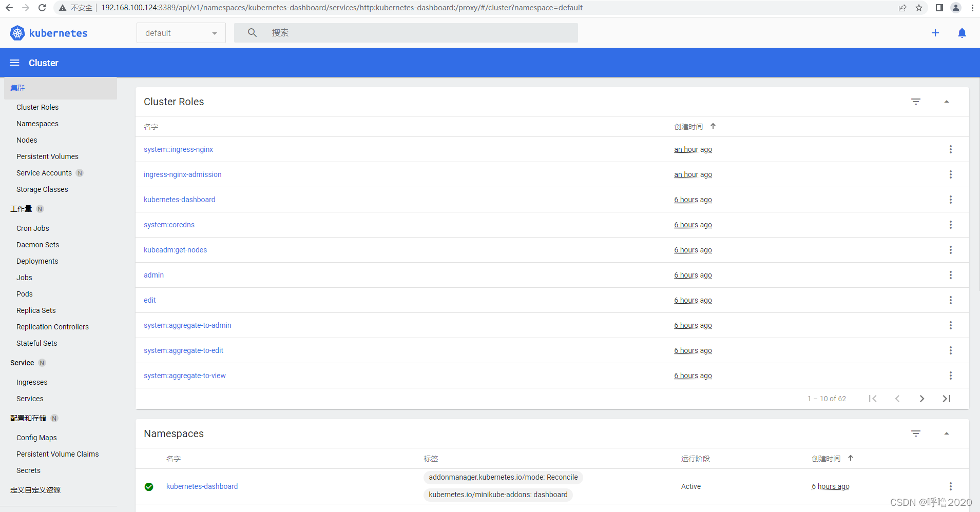The height and width of the screenshot is (512, 980).
Task: Open Replica Sets in sidebar
Action: tap(36, 310)
